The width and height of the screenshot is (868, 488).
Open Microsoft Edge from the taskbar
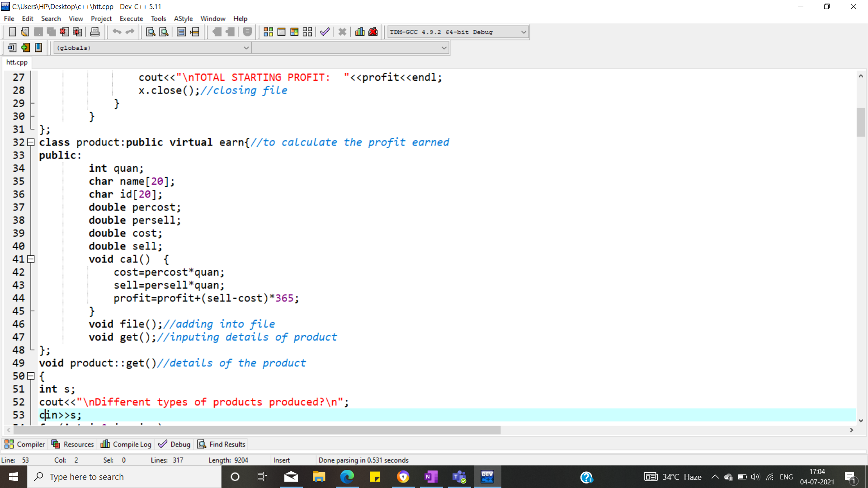pos(347,477)
